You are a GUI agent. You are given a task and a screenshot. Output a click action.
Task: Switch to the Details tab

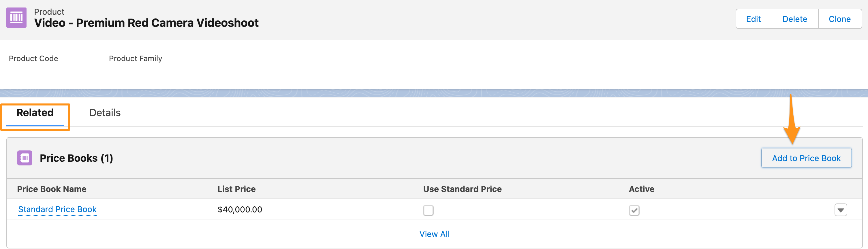pos(105,112)
